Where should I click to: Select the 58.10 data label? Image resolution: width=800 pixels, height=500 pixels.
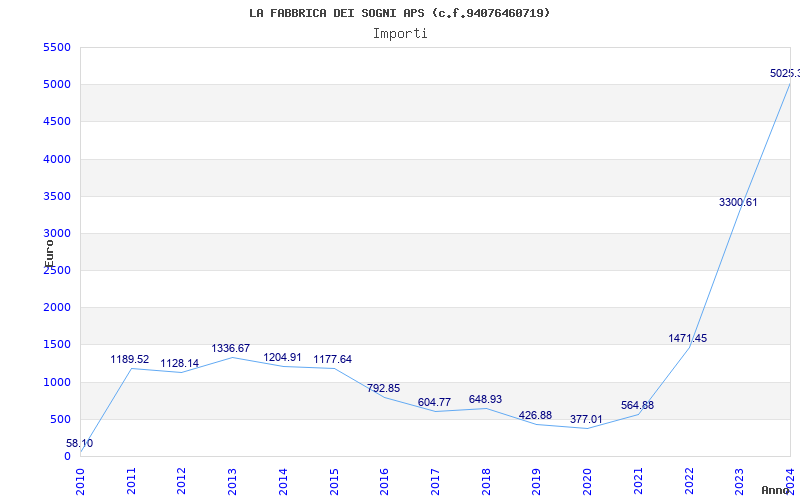[x=80, y=443]
